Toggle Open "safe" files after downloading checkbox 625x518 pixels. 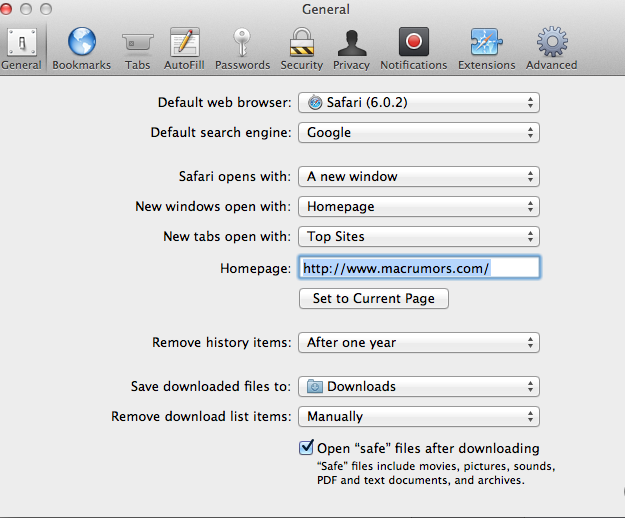click(x=306, y=447)
